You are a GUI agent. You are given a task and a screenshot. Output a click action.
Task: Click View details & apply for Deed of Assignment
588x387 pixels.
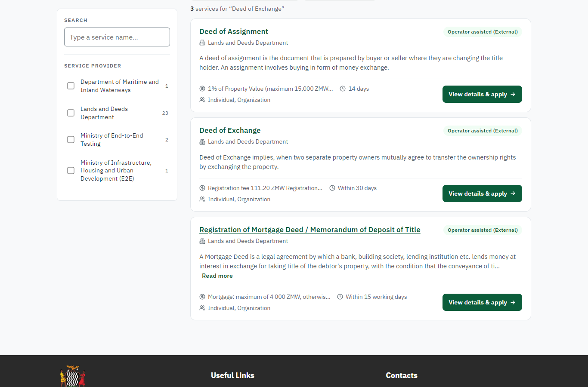(x=482, y=94)
